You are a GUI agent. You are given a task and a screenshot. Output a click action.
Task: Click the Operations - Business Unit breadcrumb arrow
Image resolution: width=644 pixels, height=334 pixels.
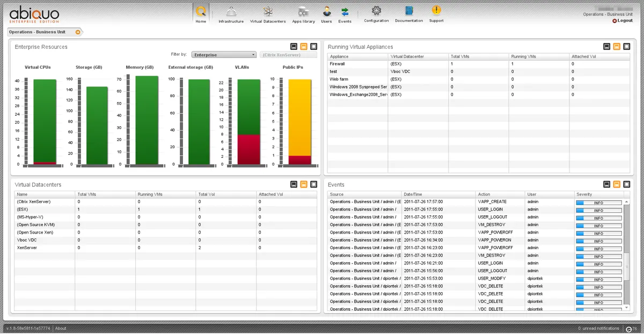point(78,32)
